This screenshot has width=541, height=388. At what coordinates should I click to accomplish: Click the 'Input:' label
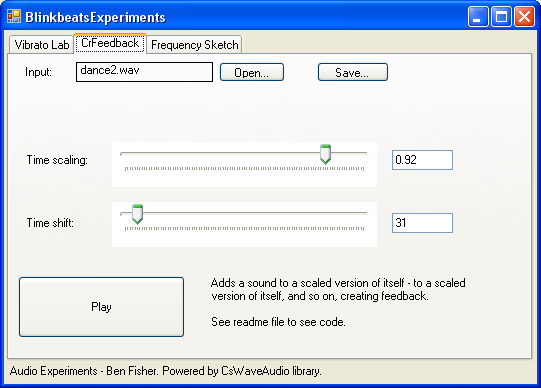point(38,72)
